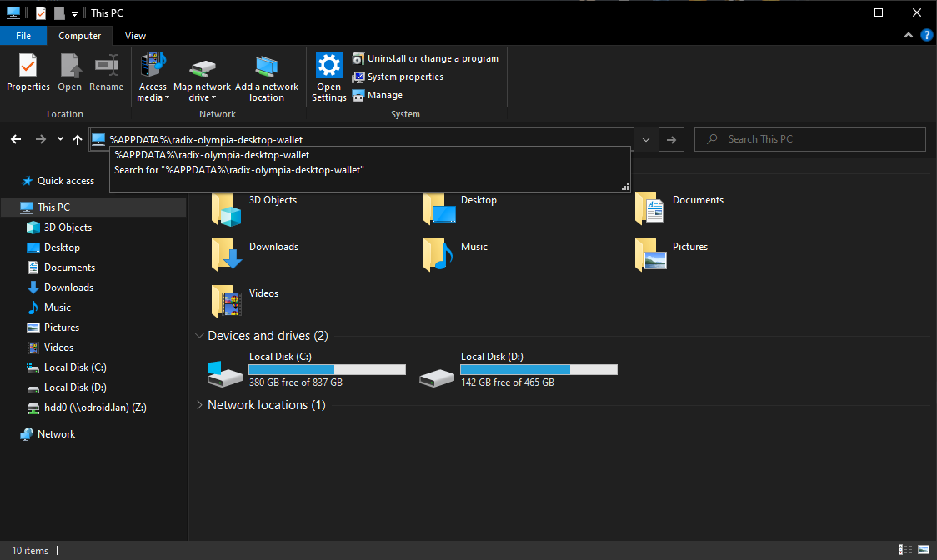This screenshot has width=937, height=560.
Task: Open the blue Help question mark
Action: pyautogui.click(x=927, y=35)
